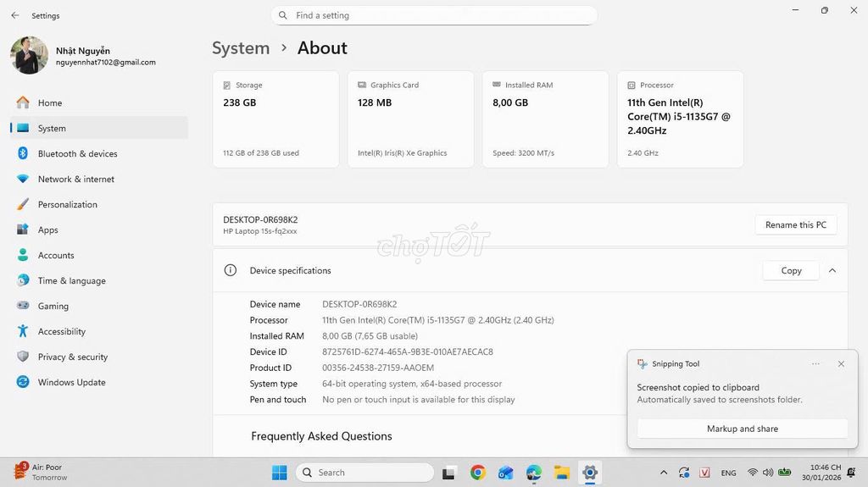Click Rename this PC button
Screen dimensions: 868x487
pyautogui.click(x=795, y=224)
